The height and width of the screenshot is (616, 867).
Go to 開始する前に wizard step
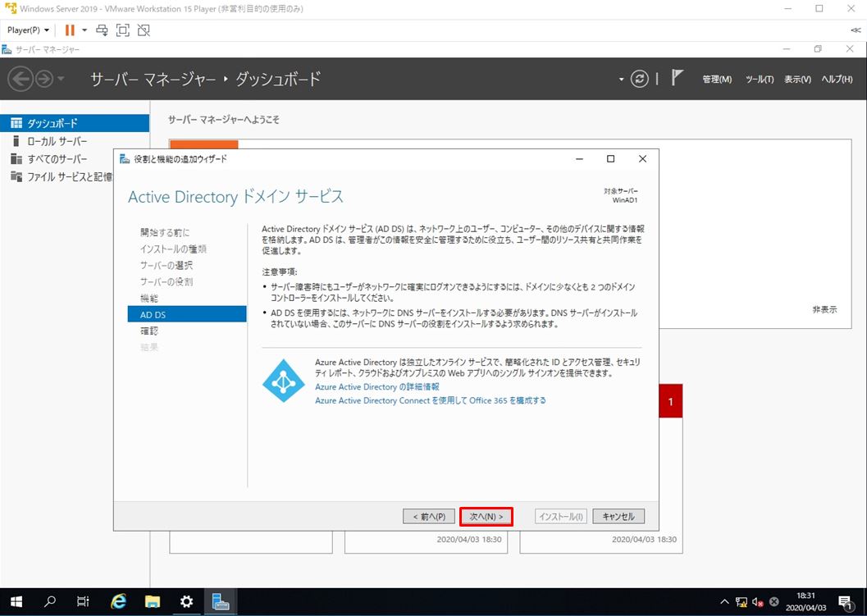point(165,232)
